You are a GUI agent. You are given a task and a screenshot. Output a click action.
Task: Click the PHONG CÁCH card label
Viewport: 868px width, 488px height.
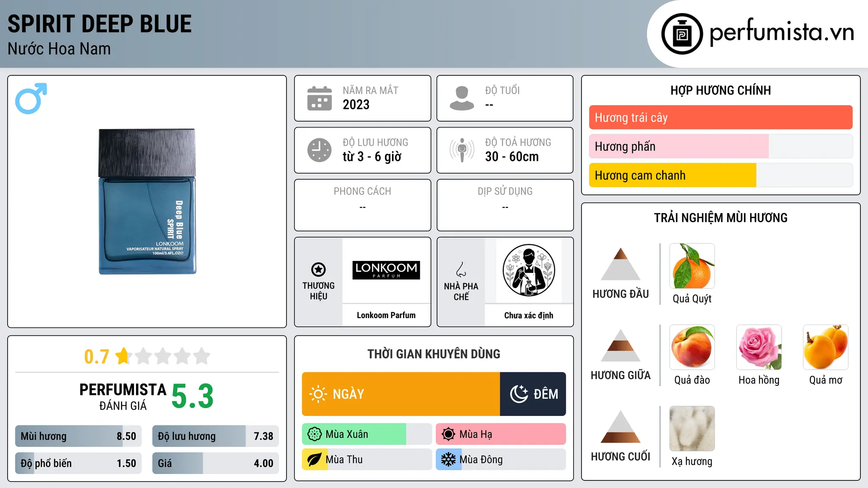(x=362, y=191)
